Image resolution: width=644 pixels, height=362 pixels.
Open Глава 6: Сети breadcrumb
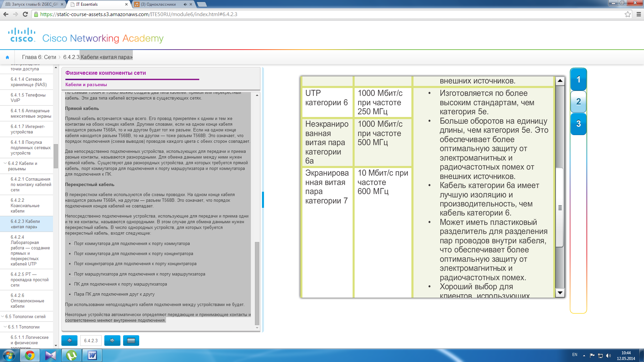pos(39,57)
